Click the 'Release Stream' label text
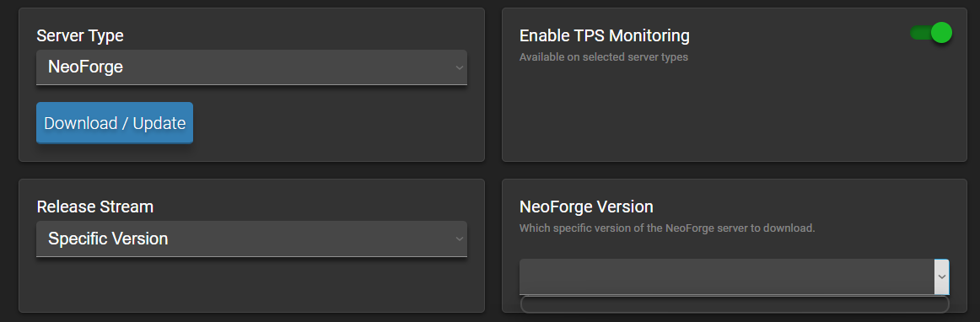The height and width of the screenshot is (322, 980). click(95, 207)
